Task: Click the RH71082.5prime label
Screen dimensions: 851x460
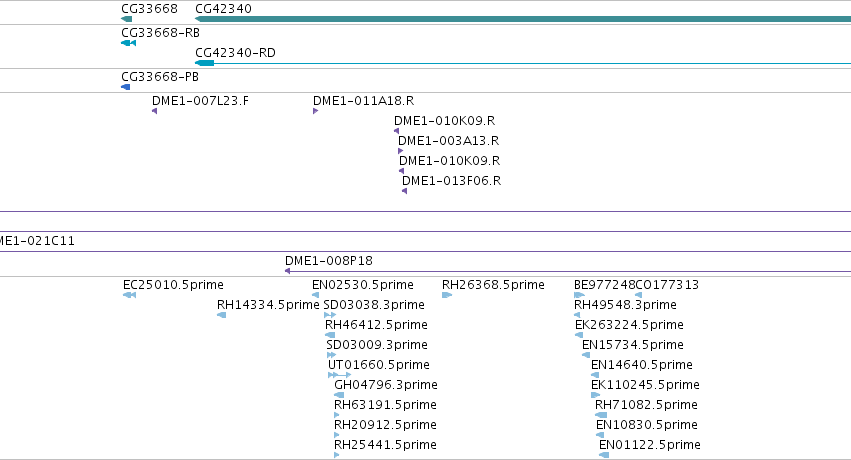Action: pos(646,405)
